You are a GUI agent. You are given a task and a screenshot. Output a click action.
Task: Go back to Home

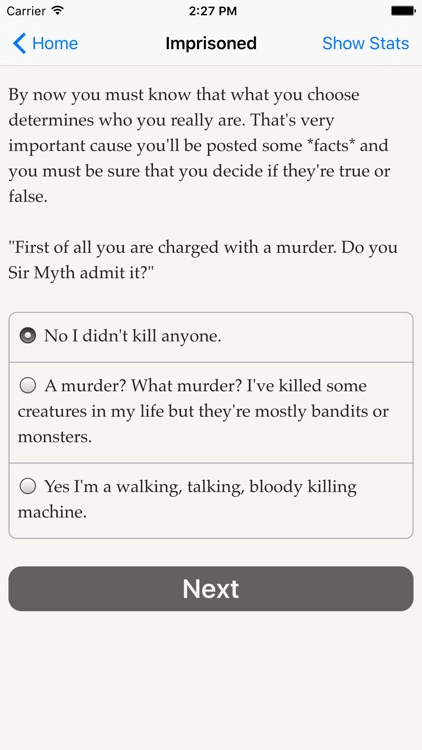click(45, 44)
